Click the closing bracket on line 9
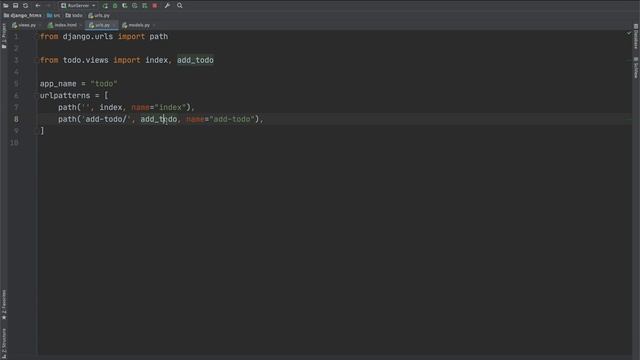 pos(42,131)
